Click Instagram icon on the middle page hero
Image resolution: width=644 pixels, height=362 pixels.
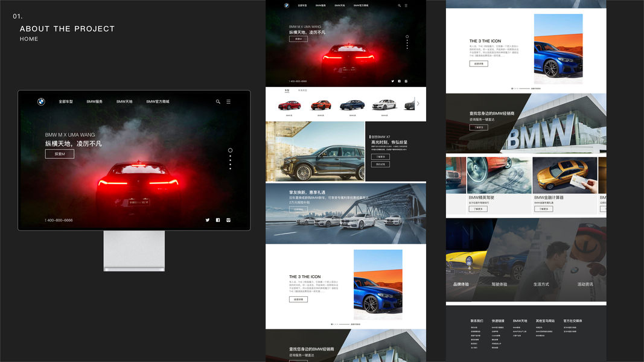click(406, 81)
